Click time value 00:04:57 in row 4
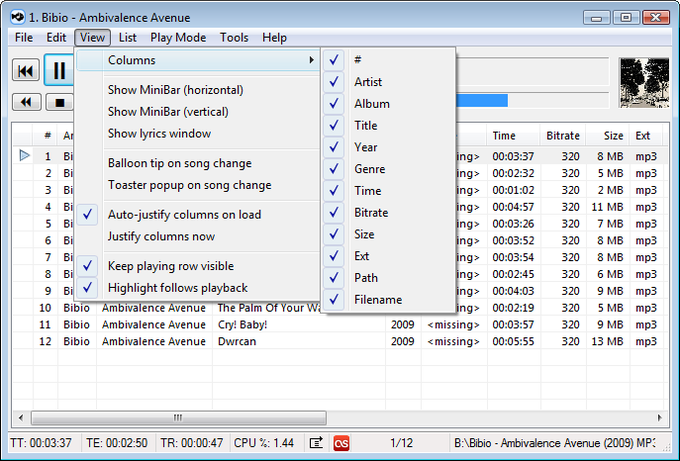Screen dimensions: 680x461 (513, 207)
